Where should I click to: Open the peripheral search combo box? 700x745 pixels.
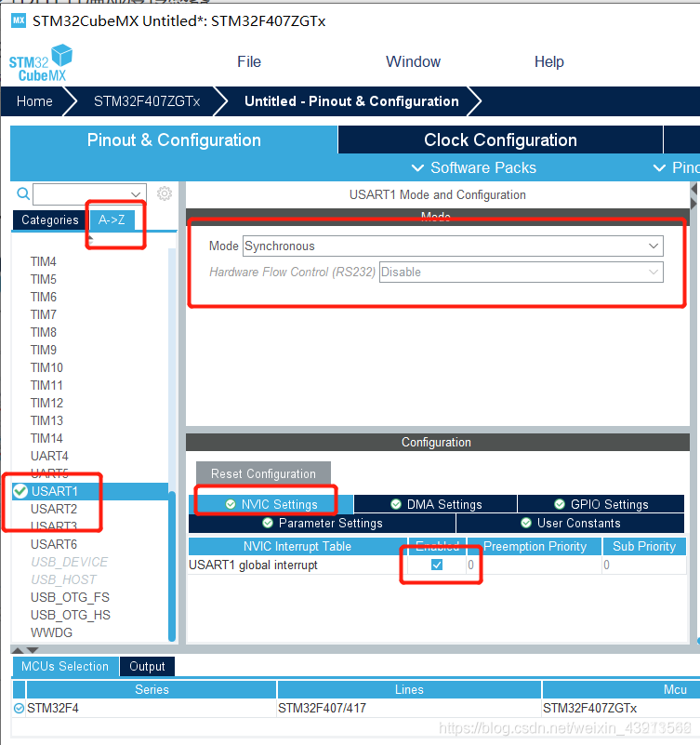pyautogui.click(x=89, y=193)
